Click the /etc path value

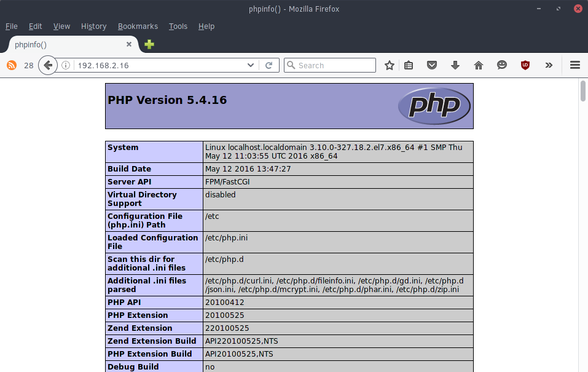(x=212, y=216)
